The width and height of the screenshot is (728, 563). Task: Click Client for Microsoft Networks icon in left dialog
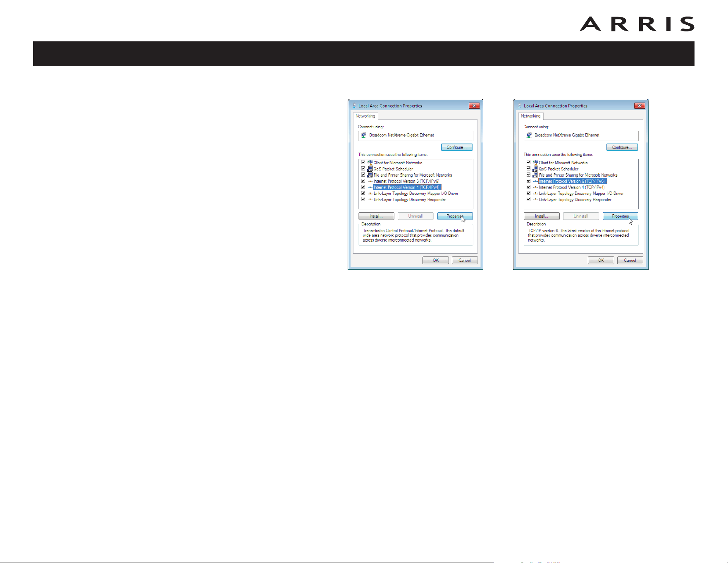click(x=370, y=163)
